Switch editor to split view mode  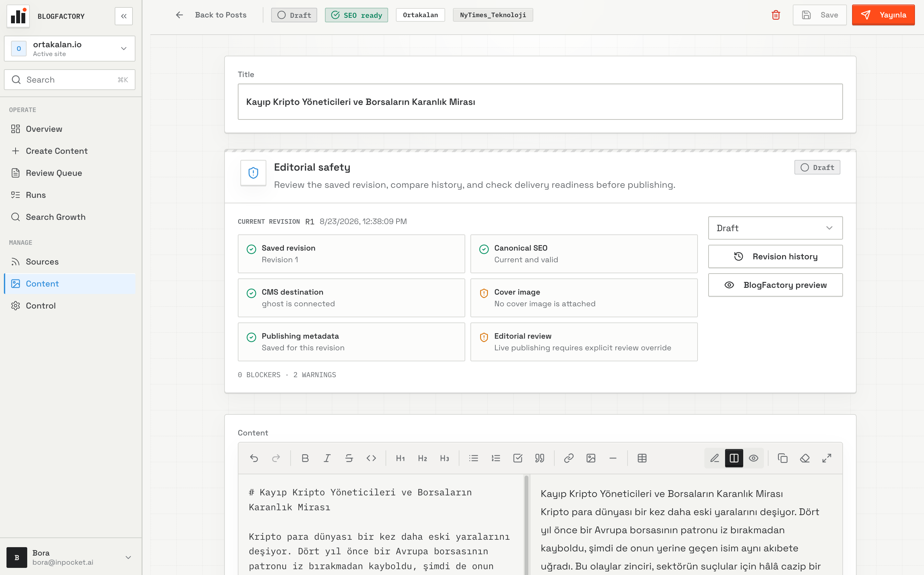734,458
